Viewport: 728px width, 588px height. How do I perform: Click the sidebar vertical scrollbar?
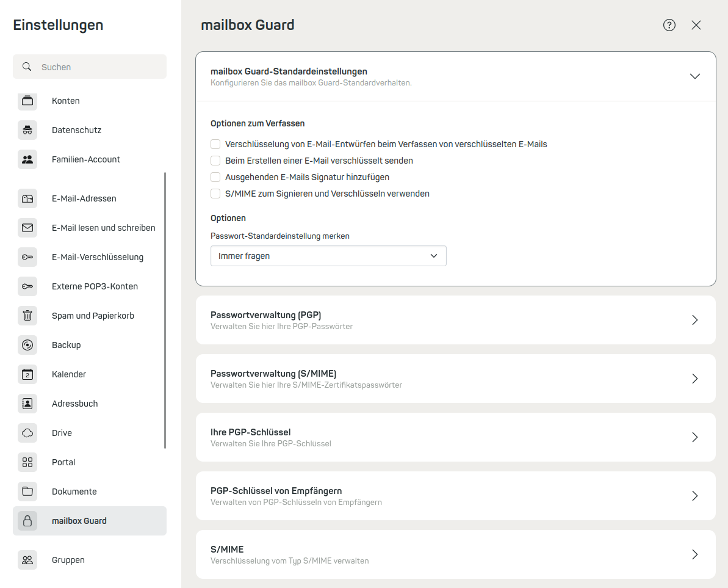pos(165,310)
